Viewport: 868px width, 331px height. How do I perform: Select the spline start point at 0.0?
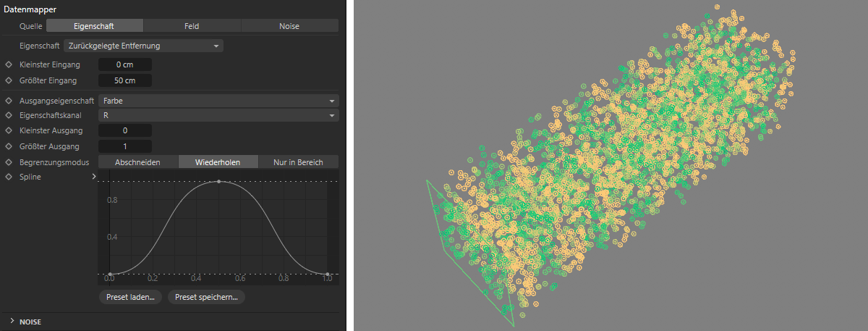109,274
